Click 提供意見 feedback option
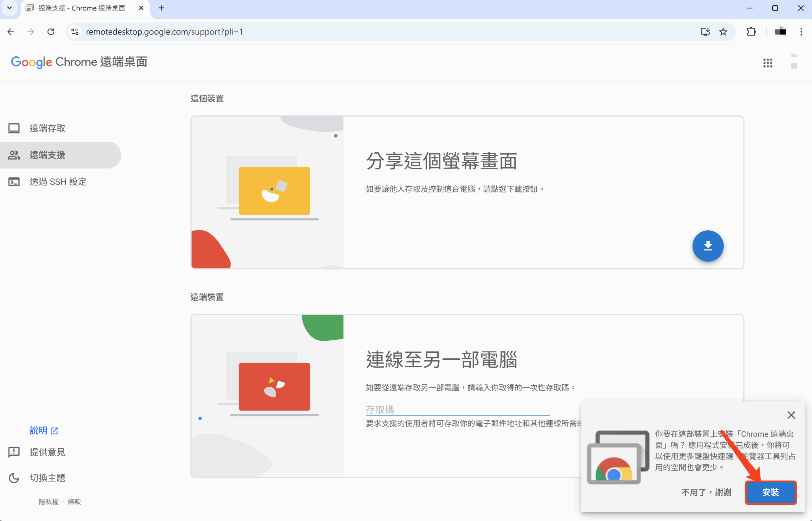Viewport: 812px width, 521px height. [x=36, y=452]
